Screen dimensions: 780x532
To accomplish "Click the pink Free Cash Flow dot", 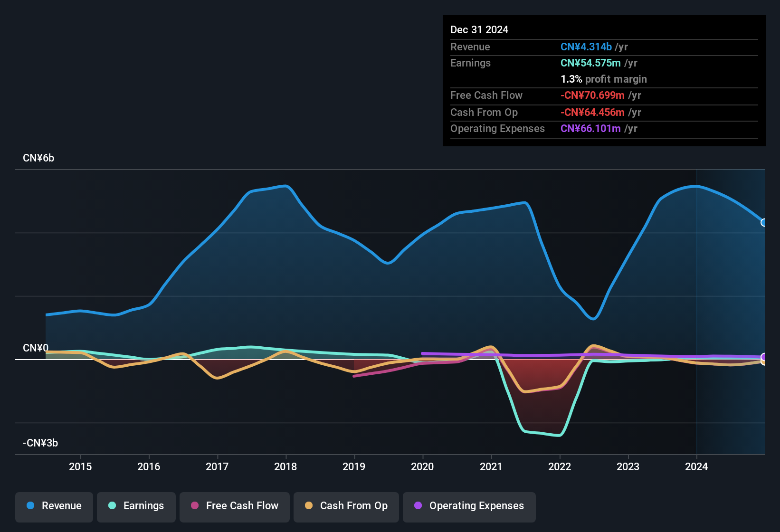I will [x=194, y=506].
